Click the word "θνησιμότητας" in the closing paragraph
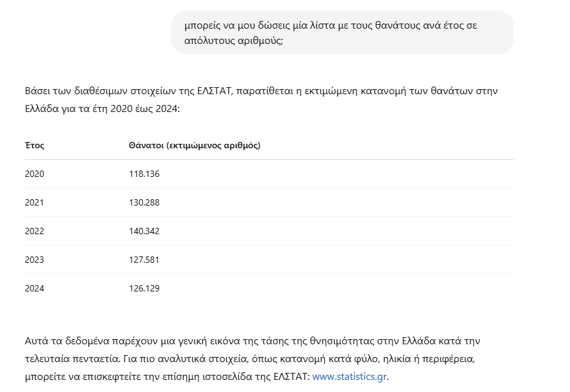 315,341
